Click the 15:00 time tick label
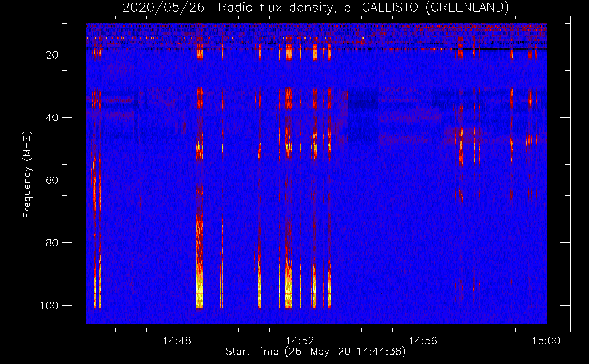Image resolution: width=589 pixels, height=364 pixels. tap(546, 341)
